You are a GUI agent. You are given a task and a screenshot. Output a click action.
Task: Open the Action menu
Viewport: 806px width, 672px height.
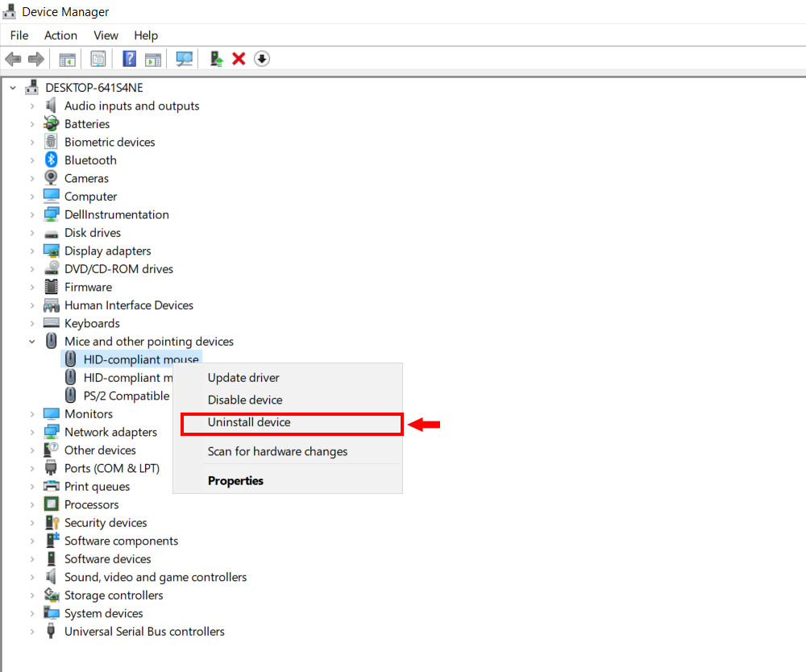click(60, 35)
